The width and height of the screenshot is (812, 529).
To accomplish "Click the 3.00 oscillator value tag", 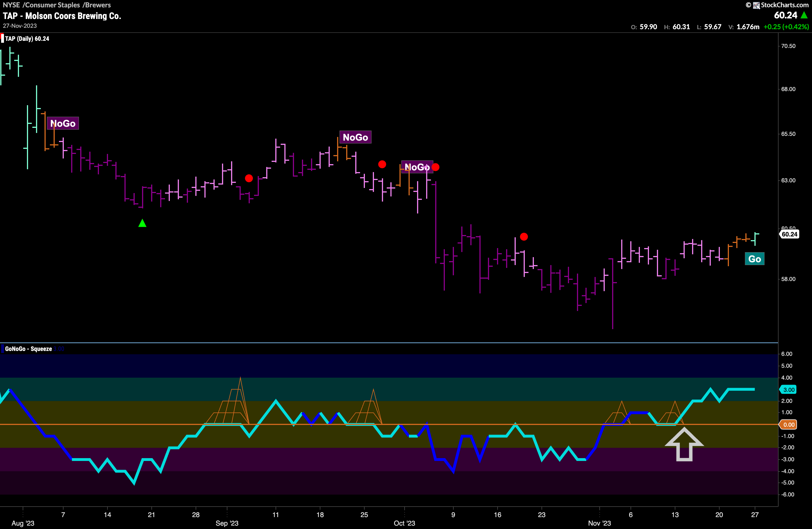I will pyautogui.click(x=788, y=390).
